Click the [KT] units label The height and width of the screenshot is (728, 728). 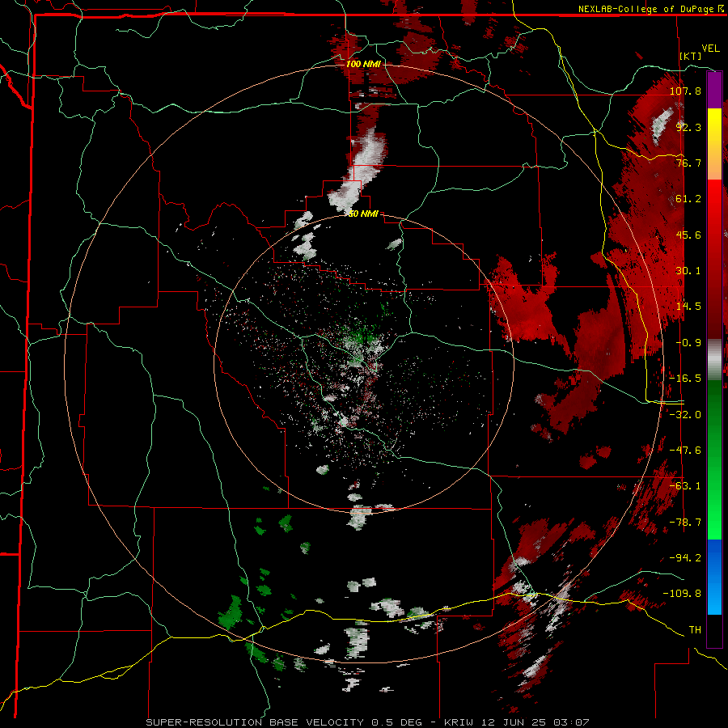point(691,56)
